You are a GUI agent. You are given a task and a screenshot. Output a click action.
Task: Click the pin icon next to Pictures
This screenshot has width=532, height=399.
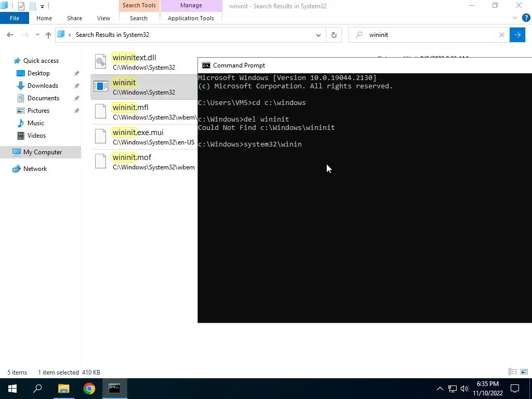click(x=77, y=111)
